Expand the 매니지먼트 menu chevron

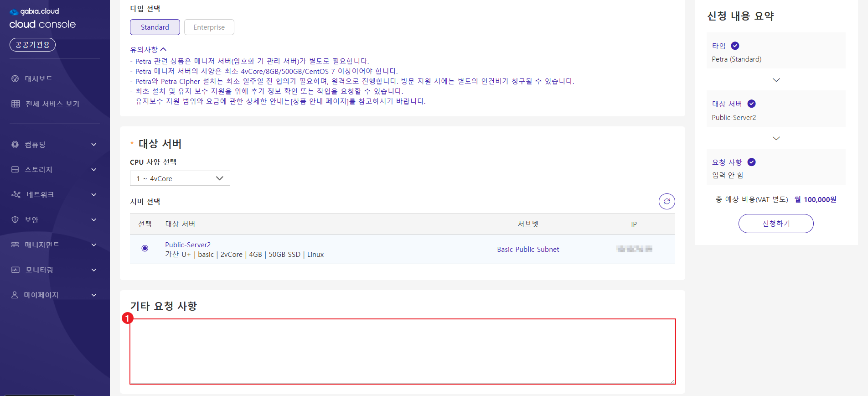pos(94,245)
